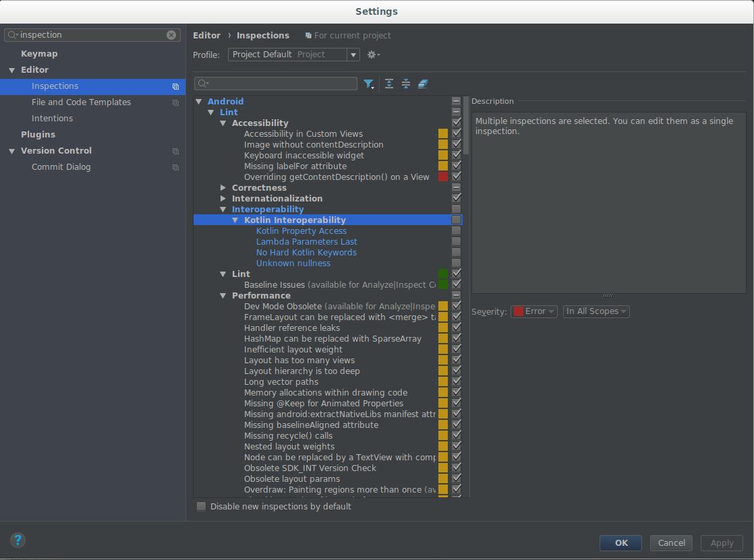This screenshot has height=560, width=754.
Task: Click the magnifier icon in inspections filter field
Action: [x=203, y=84]
